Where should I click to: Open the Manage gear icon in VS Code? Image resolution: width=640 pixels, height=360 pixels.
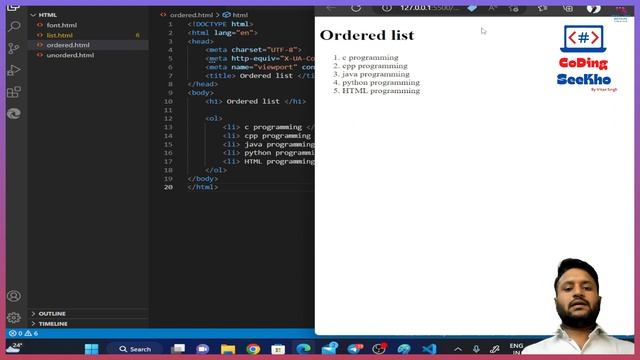tap(14, 317)
